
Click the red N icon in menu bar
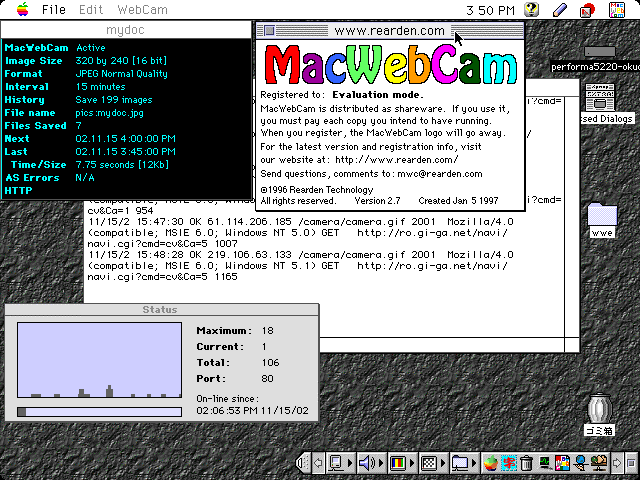pos(587,10)
